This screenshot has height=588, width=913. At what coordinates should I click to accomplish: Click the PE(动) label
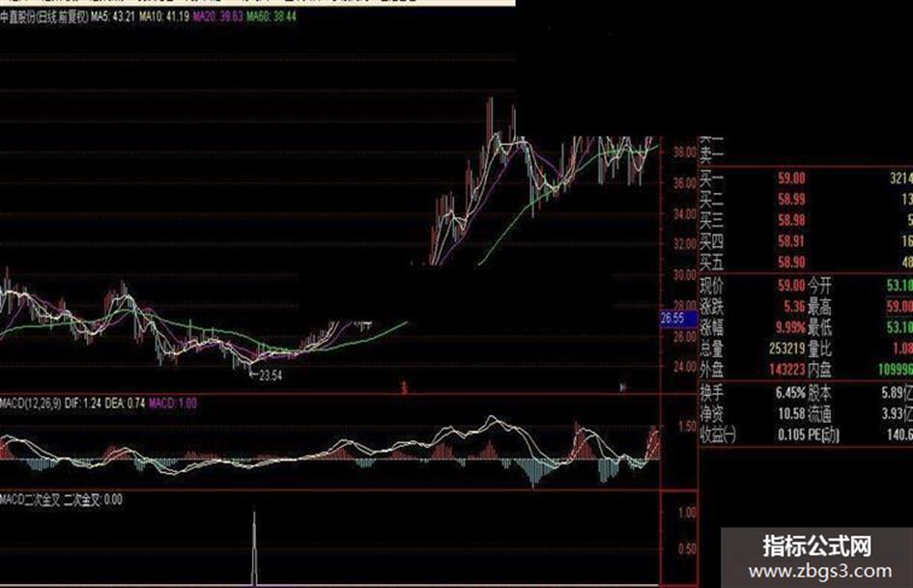[x=824, y=434]
